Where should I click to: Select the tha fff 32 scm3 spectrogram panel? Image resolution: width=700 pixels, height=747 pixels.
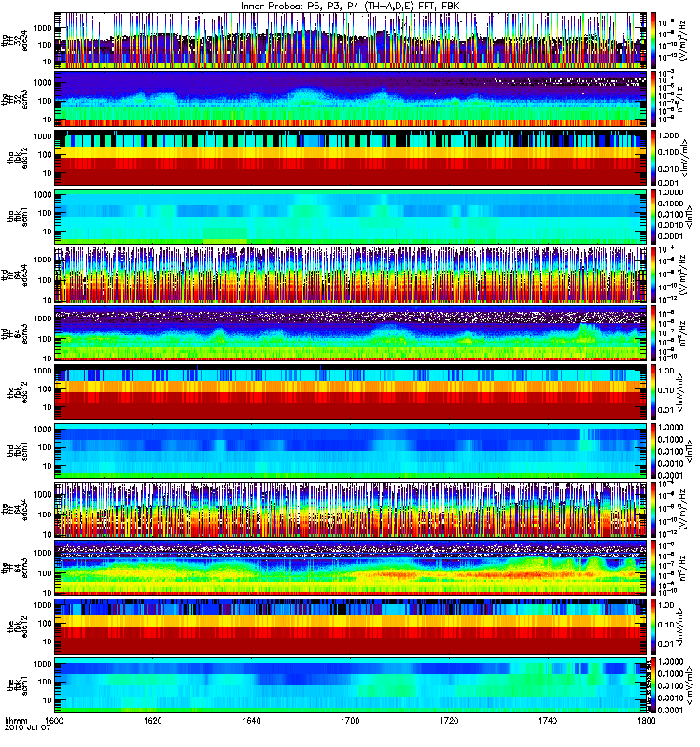click(x=351, y=99)
